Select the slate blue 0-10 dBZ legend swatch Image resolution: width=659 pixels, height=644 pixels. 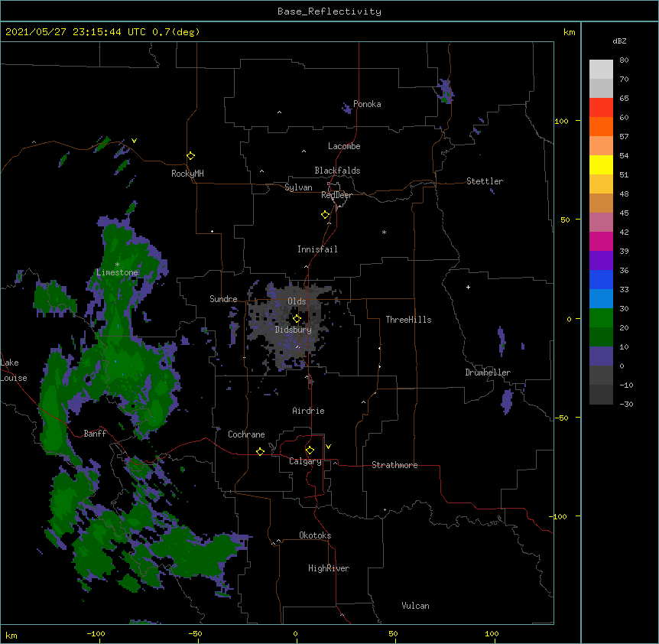click(x=601, y=356)
